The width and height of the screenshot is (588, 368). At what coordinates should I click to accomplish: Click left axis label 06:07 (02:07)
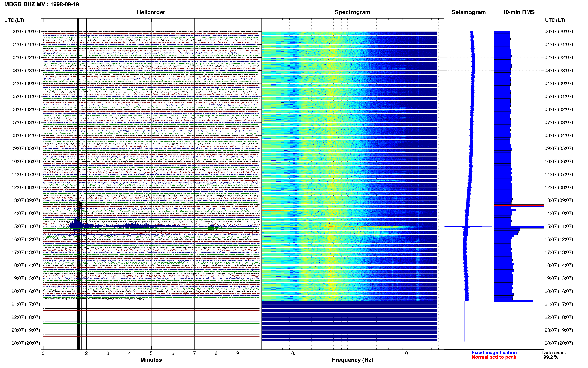tap(26, 109)
